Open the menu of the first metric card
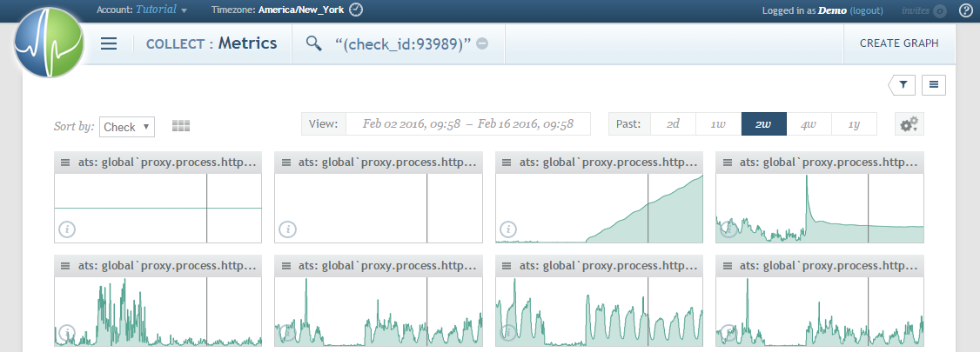Screen dimensions: 980x352 click(64, 162)
